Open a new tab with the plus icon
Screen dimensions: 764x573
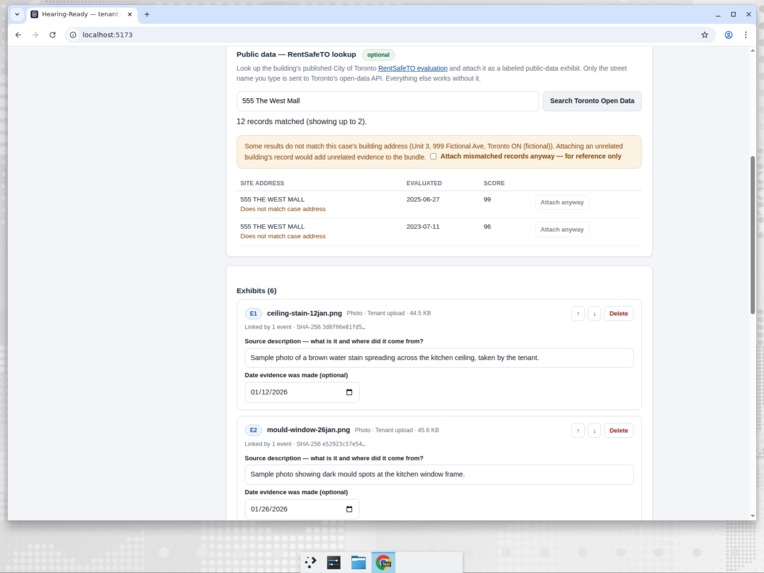147,14
